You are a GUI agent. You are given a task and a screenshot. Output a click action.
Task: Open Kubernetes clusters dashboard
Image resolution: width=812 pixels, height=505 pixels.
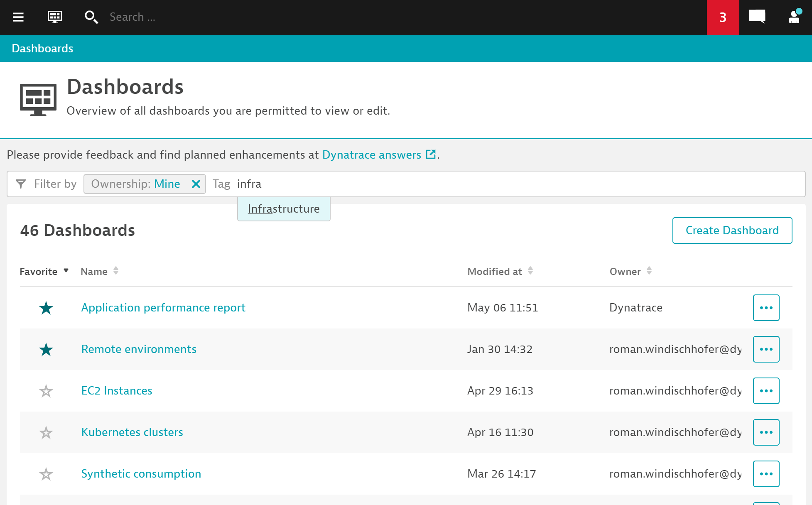[132, 432]
